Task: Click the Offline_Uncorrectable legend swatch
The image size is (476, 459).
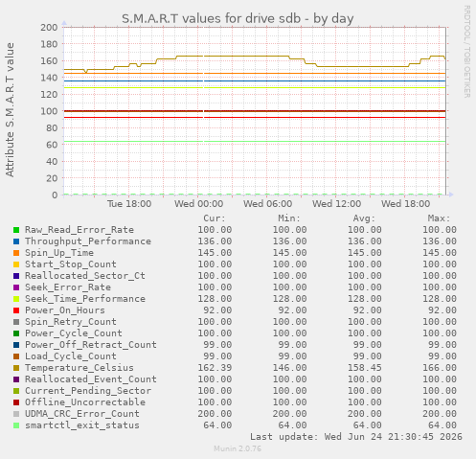Action: pyautogui.click(x=16, y=402)
